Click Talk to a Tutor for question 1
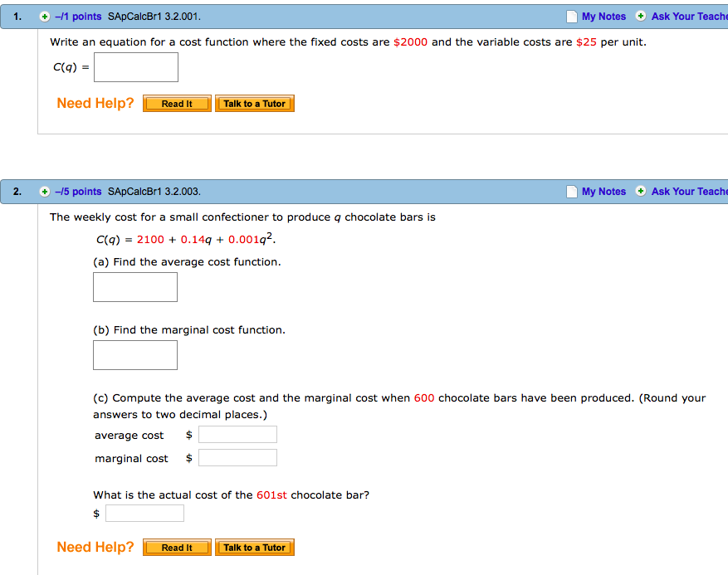This screenshot has height=575, width=728. pos(255,103)
